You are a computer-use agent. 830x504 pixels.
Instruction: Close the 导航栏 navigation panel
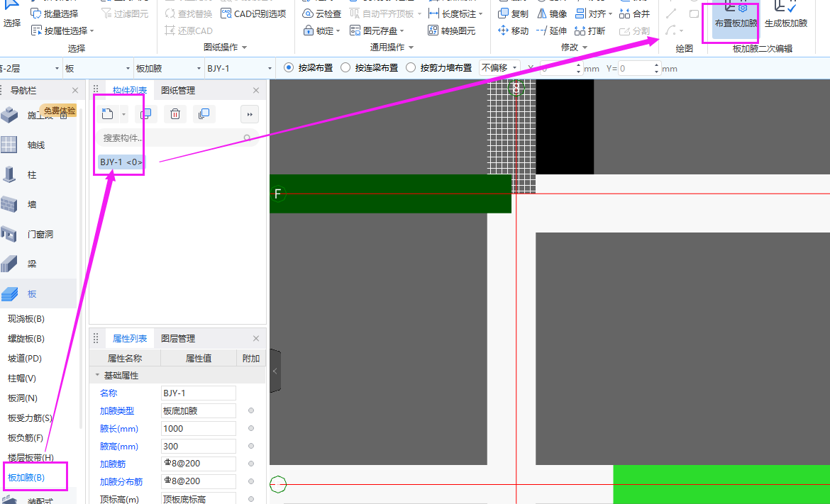75,91
